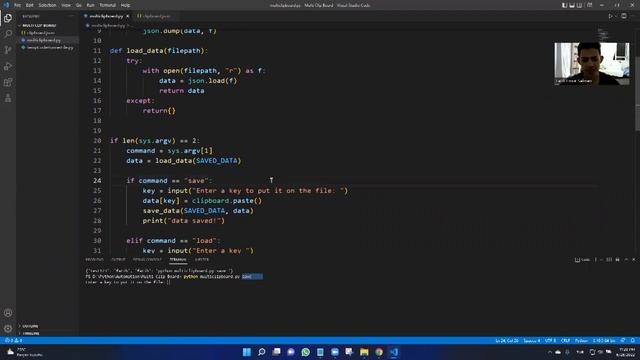Open the Extensions view
Viewport: 640px width, 360px height.
tap(8, 82)
